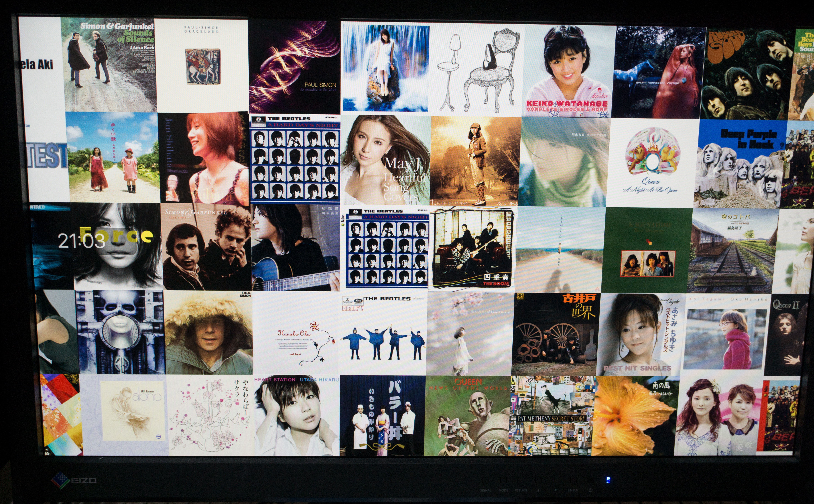The image size is (814, 504).
Task: Open the Beatles Rubber Soul cover
Action: click(x=747, y=74)
